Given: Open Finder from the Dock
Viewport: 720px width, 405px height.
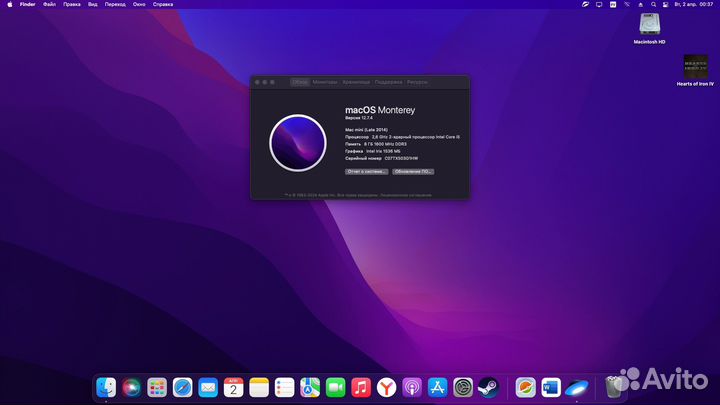Looking at the screenshot, I should tap(106, 388).
